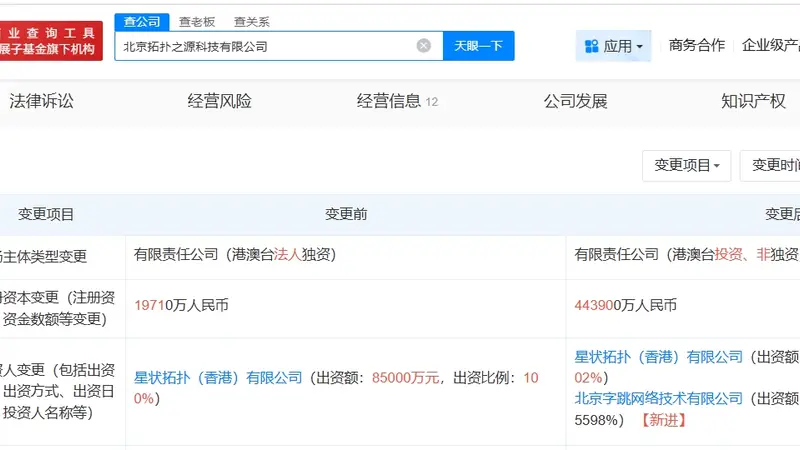Click the 应用 grid icon
Image resolution: width=800 pixels, height=450 pixels.
click(591, 46)
